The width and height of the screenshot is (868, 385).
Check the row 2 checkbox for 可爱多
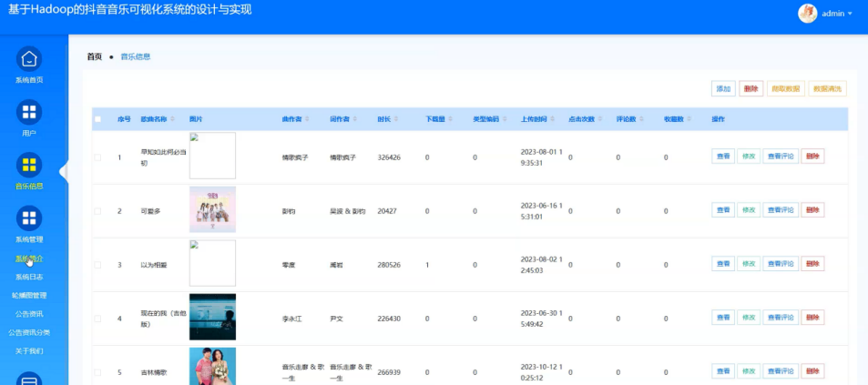tap(98, 211)
